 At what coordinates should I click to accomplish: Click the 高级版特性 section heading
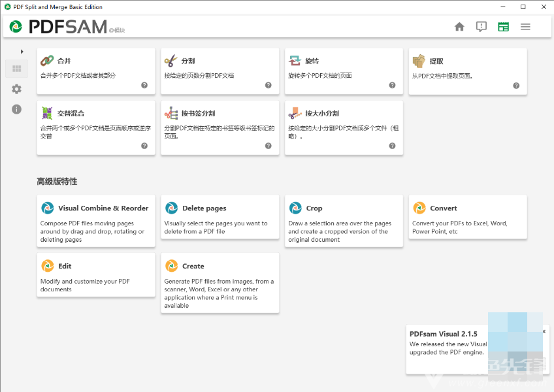pyautogui.click(x=57, y=182)
